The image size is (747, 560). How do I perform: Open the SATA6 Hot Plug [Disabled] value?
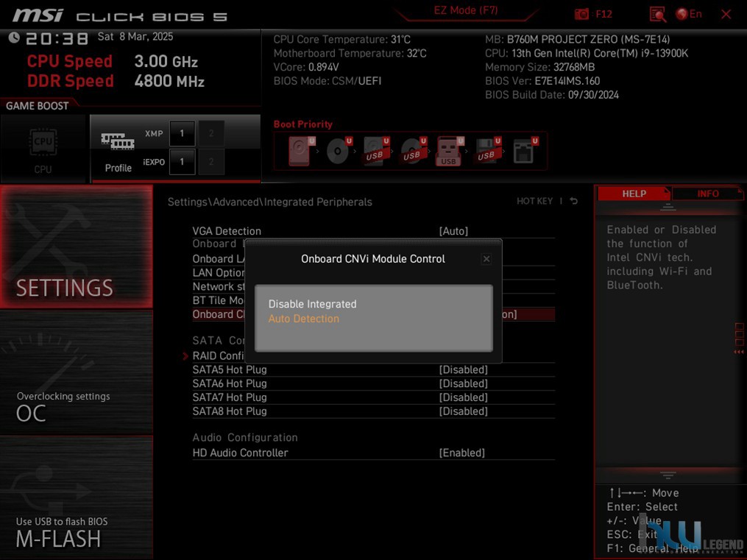[464, 383]
